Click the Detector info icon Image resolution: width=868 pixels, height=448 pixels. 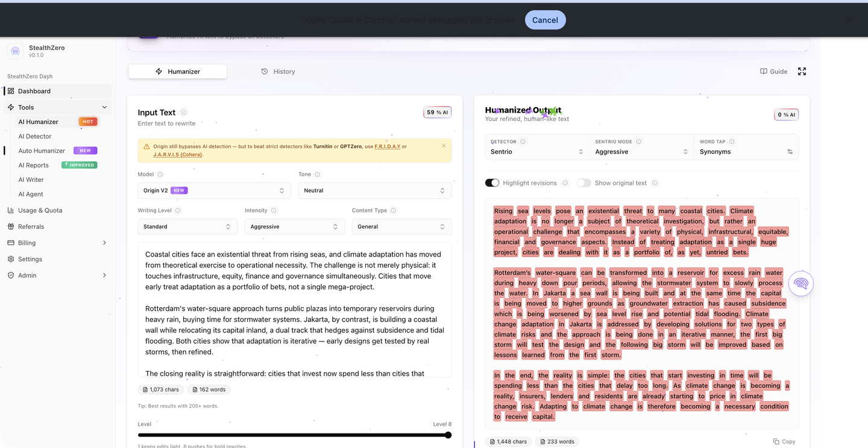tap(523, 142)
